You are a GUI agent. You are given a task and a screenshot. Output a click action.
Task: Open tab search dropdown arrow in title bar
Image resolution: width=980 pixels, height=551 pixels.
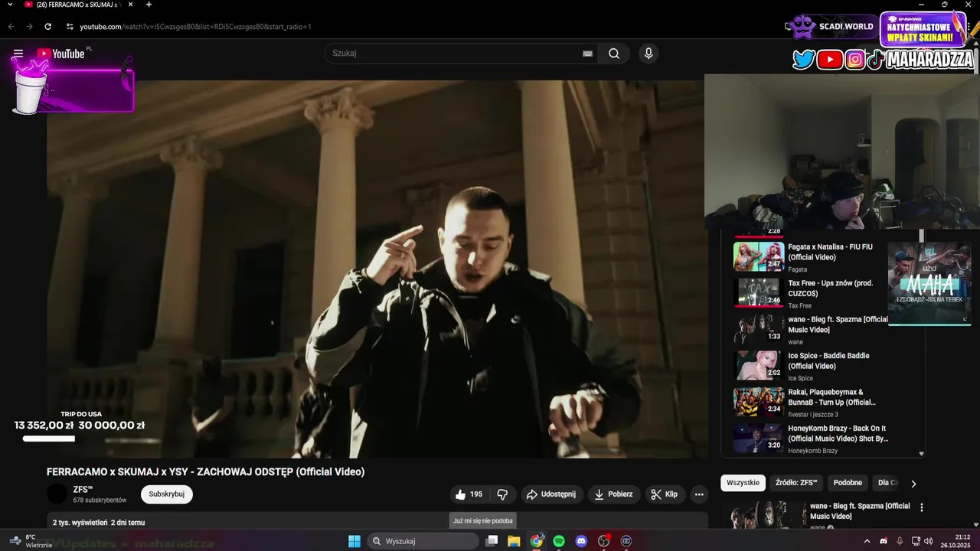coord(11,5)
